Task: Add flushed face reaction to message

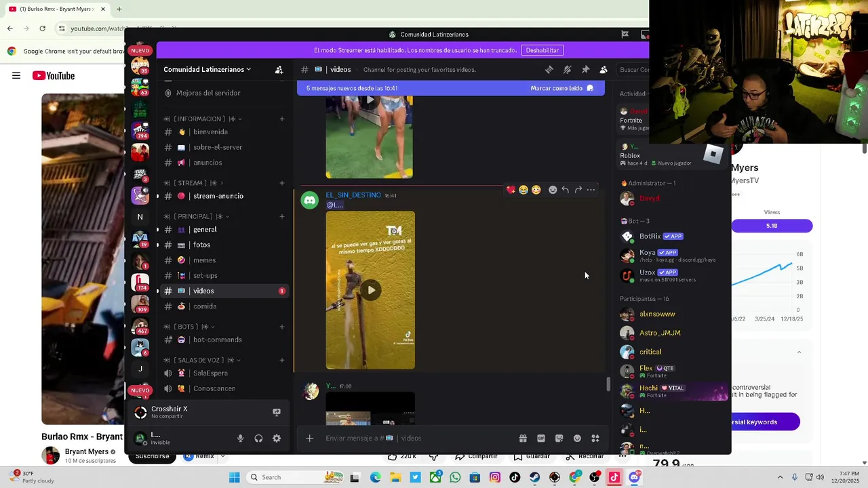Action: click(536, 190)
